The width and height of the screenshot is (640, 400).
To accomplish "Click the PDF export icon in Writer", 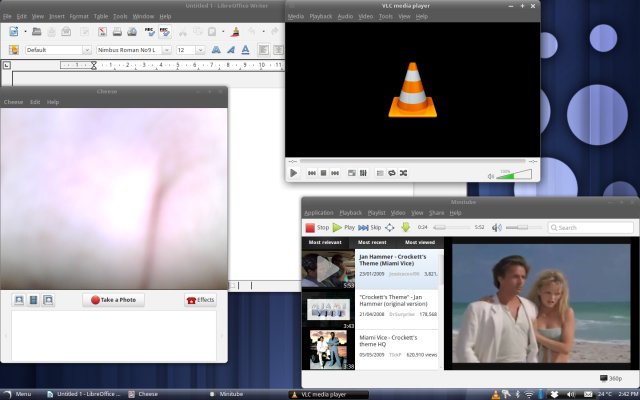I will [101, 31].
